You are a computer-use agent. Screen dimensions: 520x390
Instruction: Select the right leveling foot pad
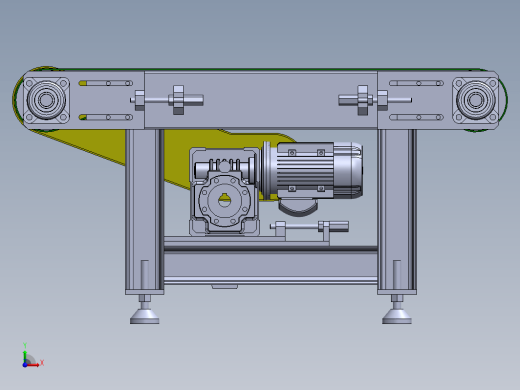[397, 317]
